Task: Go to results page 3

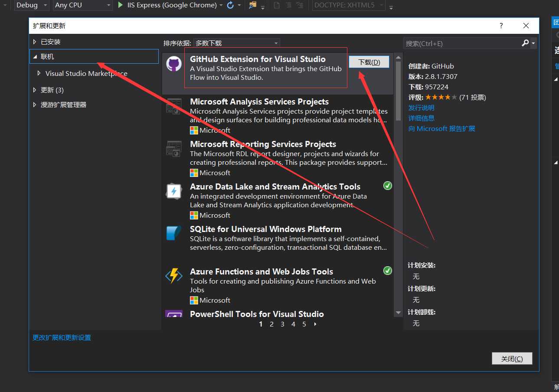Action: (282, 324)
